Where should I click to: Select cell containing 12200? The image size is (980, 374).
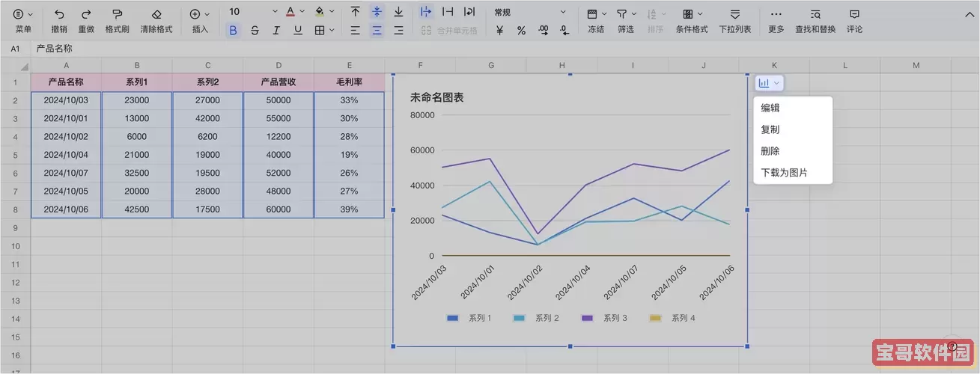(x=279, y=137)
